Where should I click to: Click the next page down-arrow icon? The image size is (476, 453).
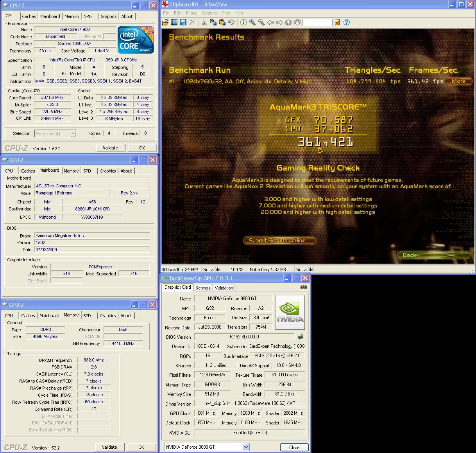click(x=297, y=22)
